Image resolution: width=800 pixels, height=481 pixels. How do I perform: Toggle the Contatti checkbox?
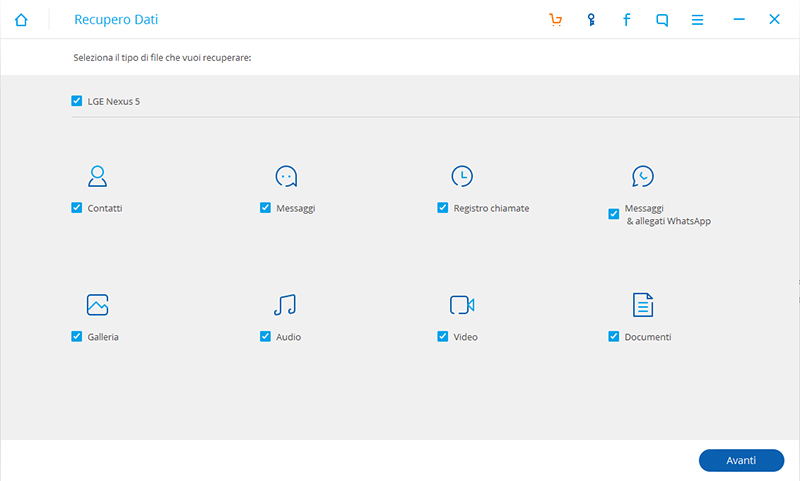click(x=77, y=208)
